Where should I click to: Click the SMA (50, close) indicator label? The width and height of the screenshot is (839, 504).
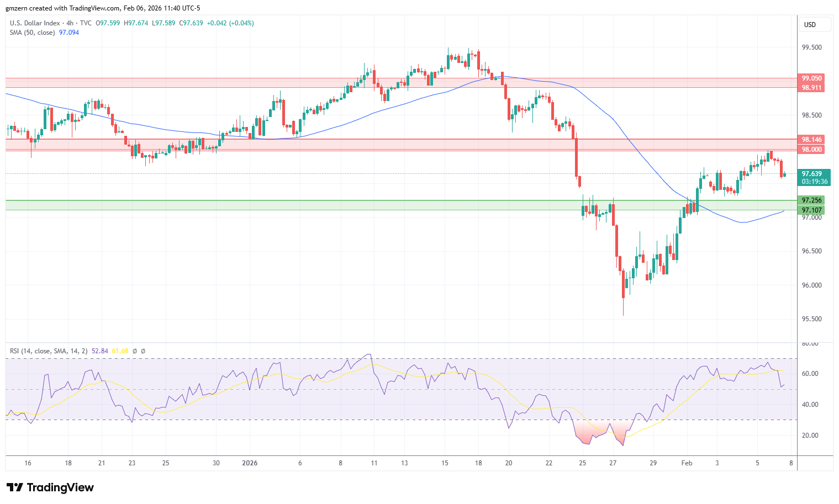click(x=32, y=33)
